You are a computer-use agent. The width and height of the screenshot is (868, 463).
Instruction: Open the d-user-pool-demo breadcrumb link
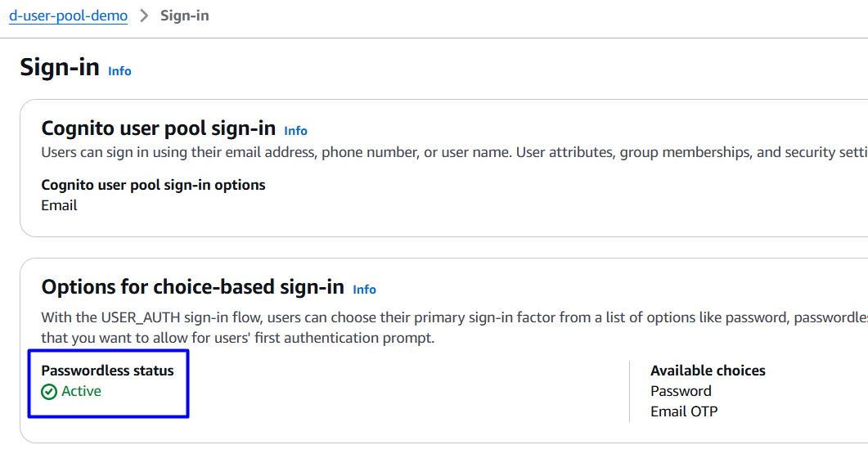click(68, 16)
